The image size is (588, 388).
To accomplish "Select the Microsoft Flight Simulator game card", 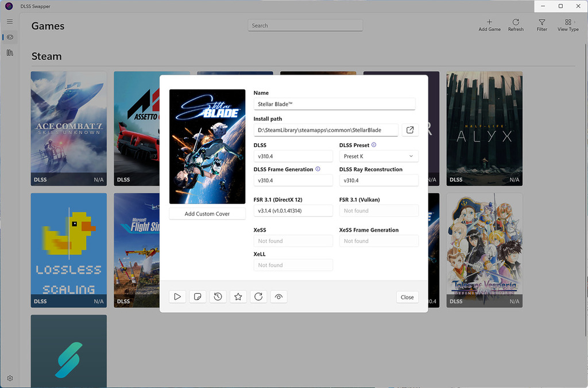I will point(137,250).
